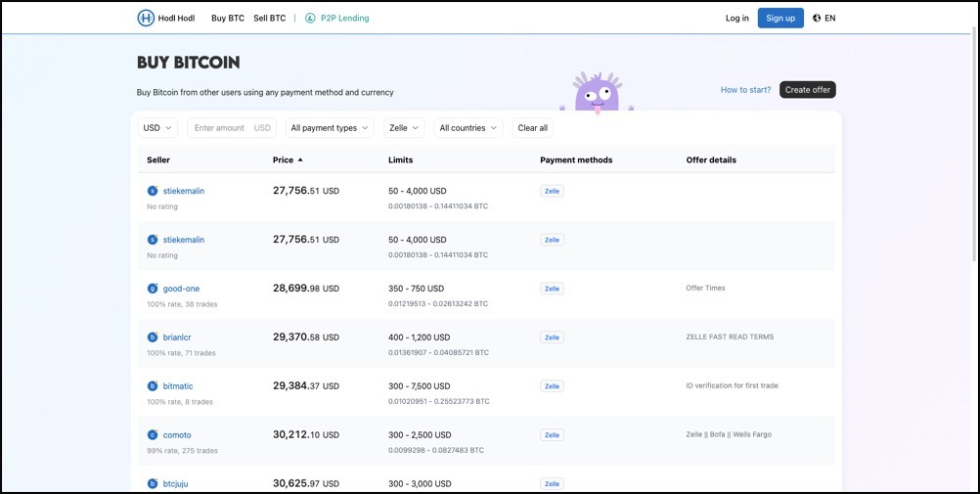Click Zelle tag in brianlcr row

[x=552, y=337]
